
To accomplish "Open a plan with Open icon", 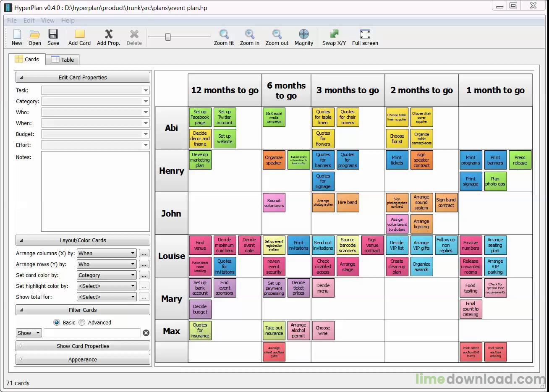I will point(35,34).
